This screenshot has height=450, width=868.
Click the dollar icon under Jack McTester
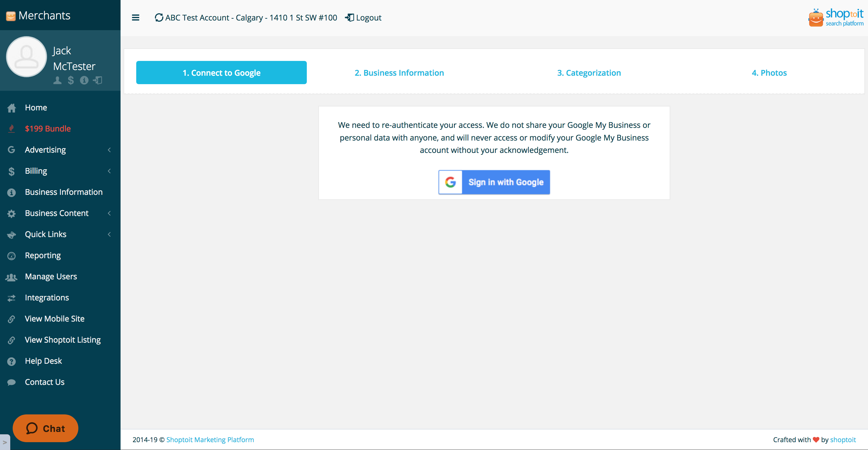click(x=71, y=80)
